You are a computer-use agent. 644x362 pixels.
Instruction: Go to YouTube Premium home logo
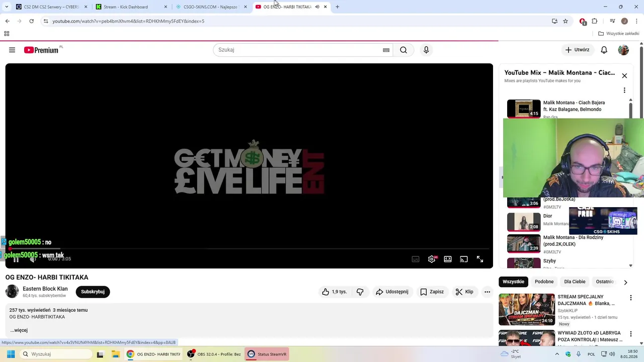tap(41, 50)
